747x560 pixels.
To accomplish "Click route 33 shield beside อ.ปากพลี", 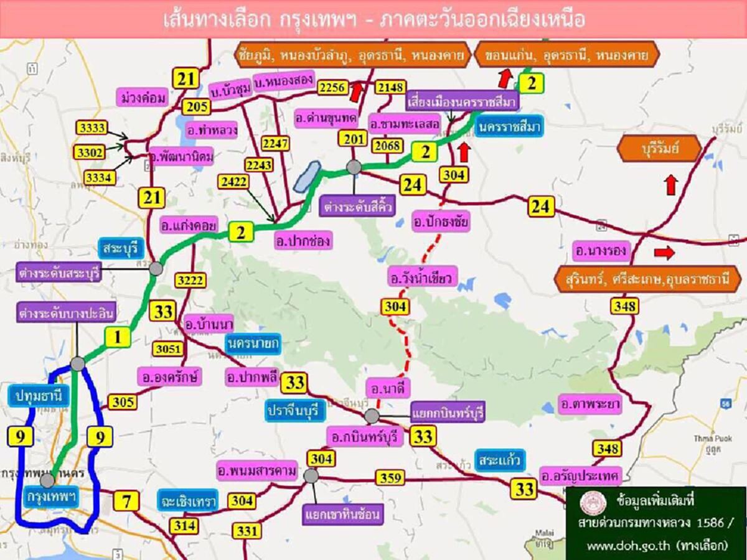I will (293, 382).
